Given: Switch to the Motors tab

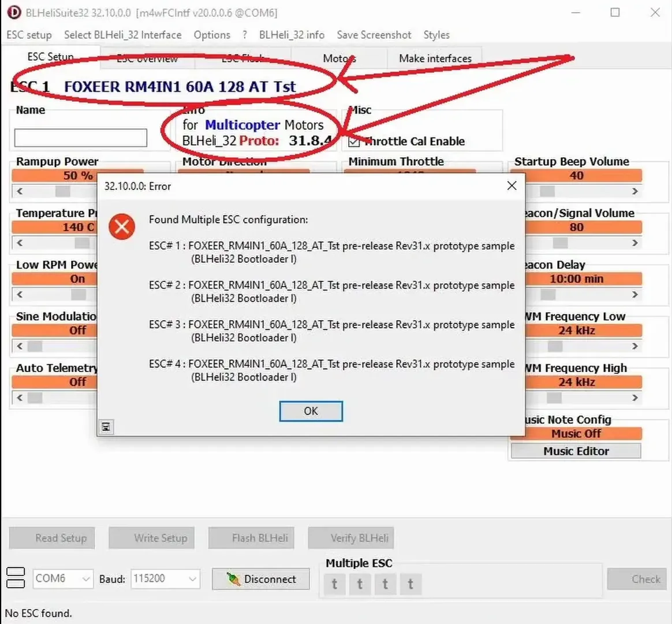Looking at the screenshot, I should 339,58.
